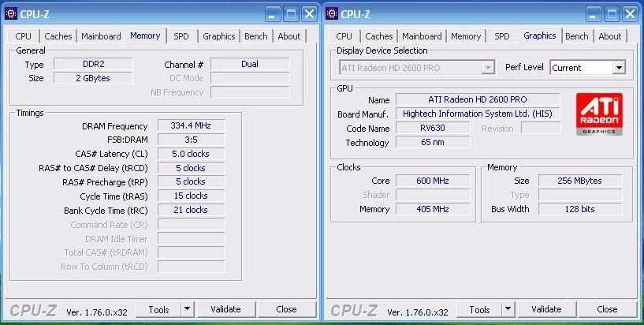Click the GPU Name field ATI Radeon HD 2600 PRO
The height and width of the screenshot is (325, 644).
(478, 99)
